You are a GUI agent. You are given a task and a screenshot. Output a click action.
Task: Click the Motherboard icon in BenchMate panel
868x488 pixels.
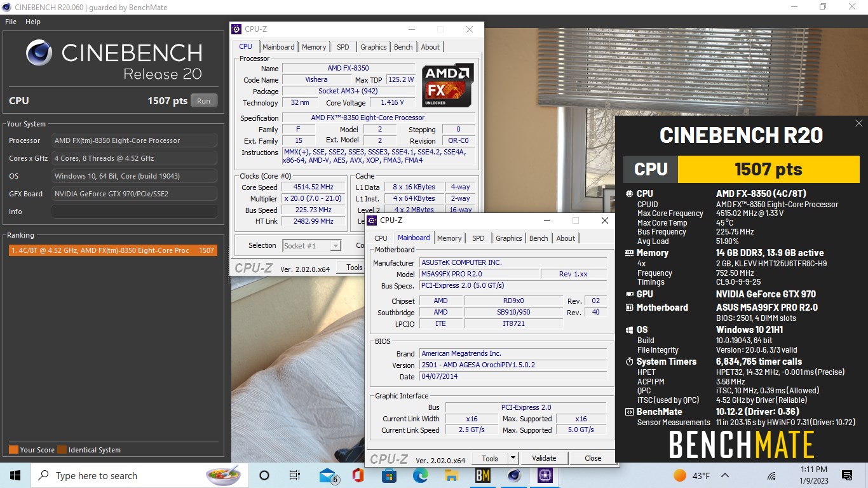coord(629,308)
